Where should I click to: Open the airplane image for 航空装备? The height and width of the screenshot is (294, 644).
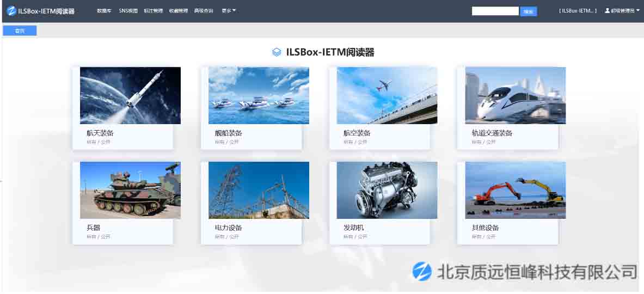(387, 95)
